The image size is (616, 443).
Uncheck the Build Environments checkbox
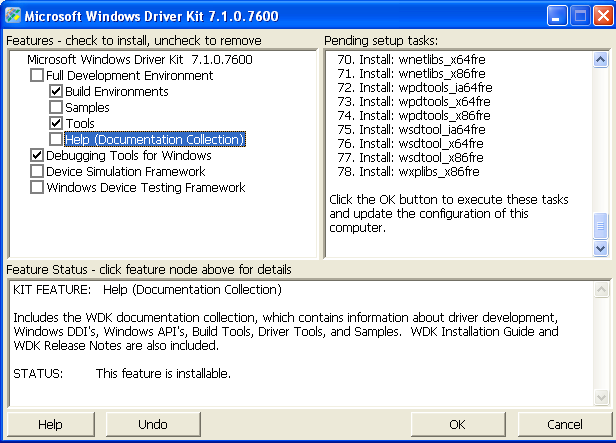56,91
